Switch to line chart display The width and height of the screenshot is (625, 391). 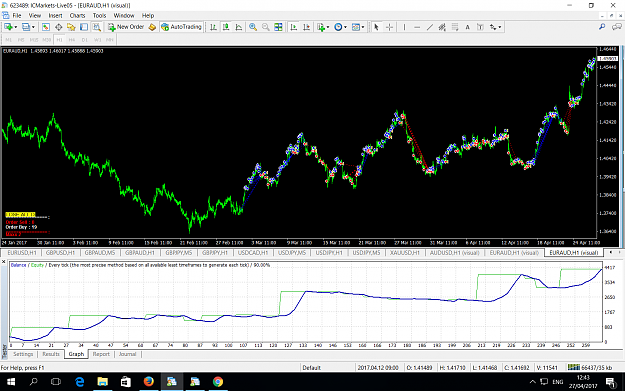click(239, 27)
